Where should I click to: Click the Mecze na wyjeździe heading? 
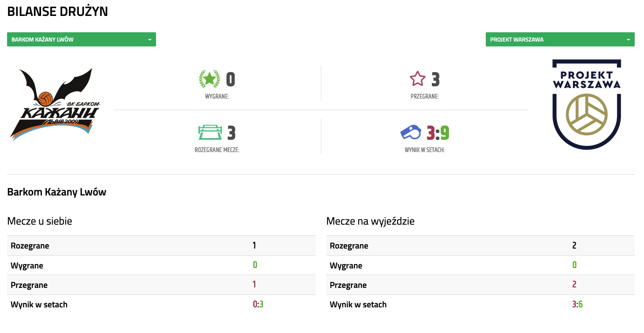tap(370, 221)
